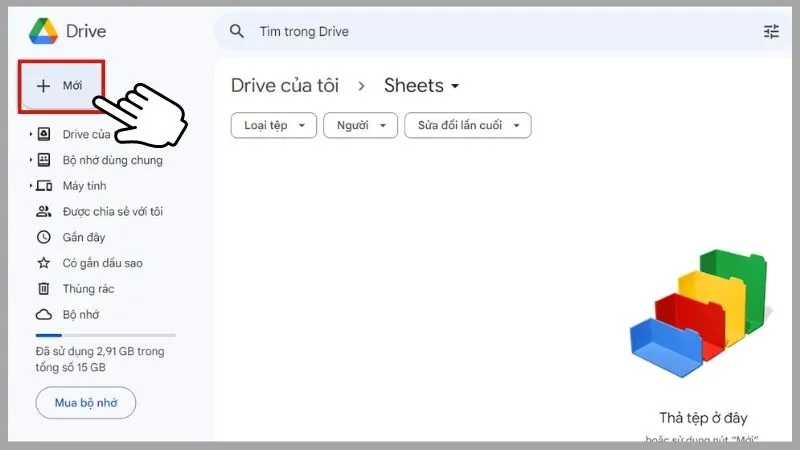Expand the Máy tính tree arrow
Screen dimensions: 800x450
tap(31, 186)
